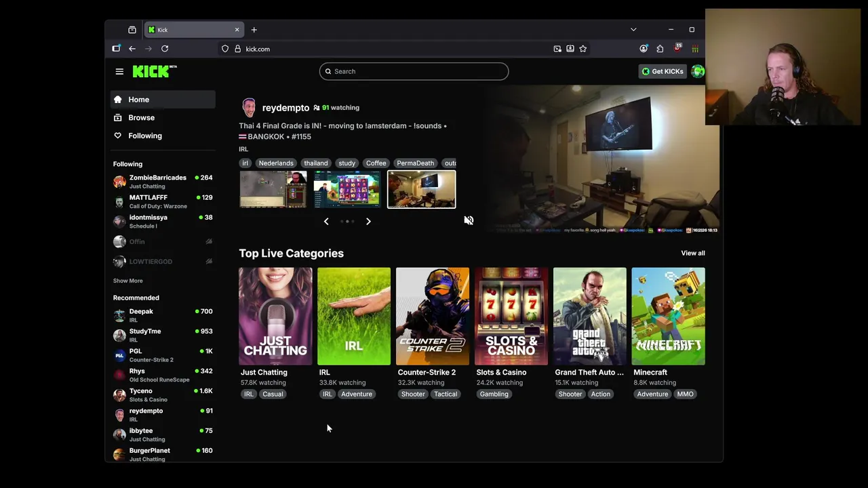Click reydempto avatar in featured stream
The width and height of the screenshot is (868, 488).
(249, 107)
